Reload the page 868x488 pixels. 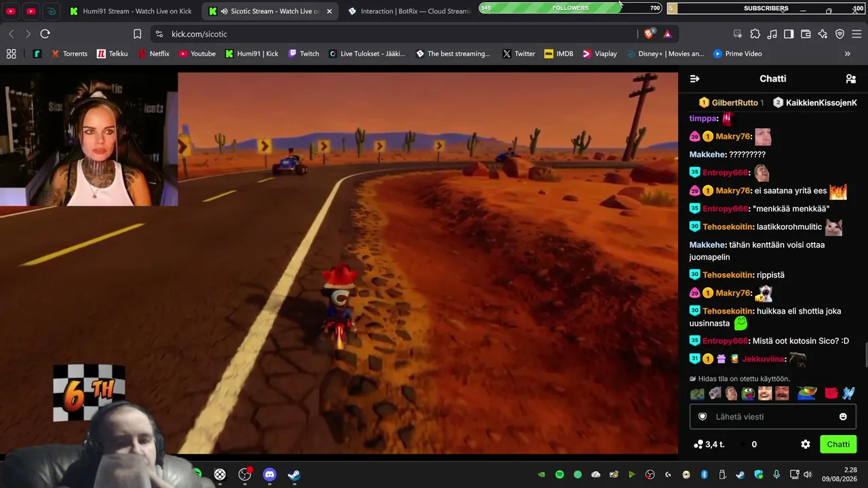pyautogui.click(x=45, y=34)
